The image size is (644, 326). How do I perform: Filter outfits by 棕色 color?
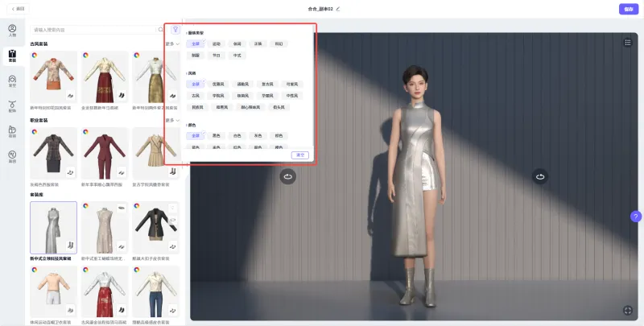[x=279, y=135]
